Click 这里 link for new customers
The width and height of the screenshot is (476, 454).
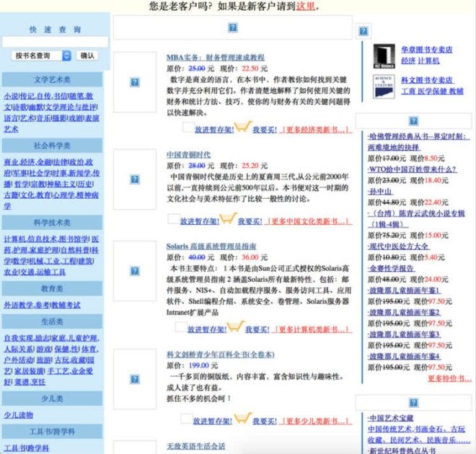[x=305, y=6]
